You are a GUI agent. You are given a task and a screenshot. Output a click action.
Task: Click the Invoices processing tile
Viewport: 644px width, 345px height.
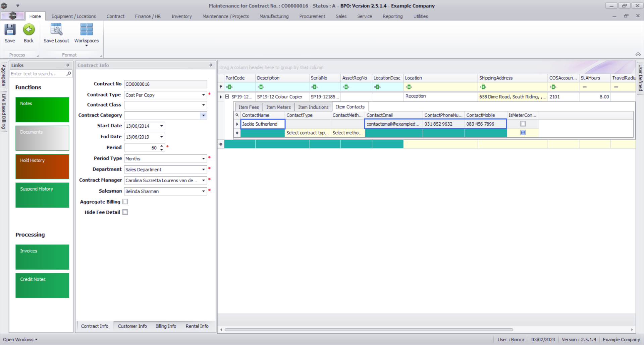42,257
